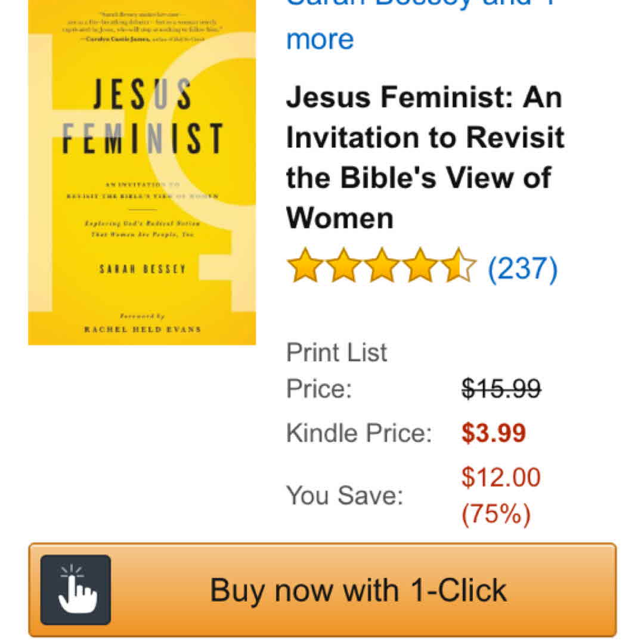Tap the 1-Click hand pointer icon

click(76, 590)
